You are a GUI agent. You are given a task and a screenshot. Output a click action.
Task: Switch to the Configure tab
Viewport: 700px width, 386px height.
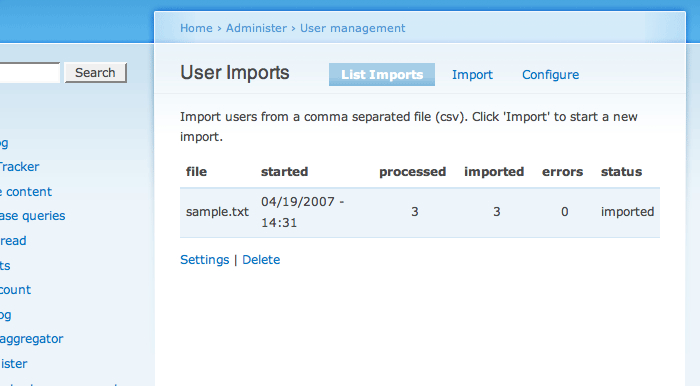pos(550,75)
